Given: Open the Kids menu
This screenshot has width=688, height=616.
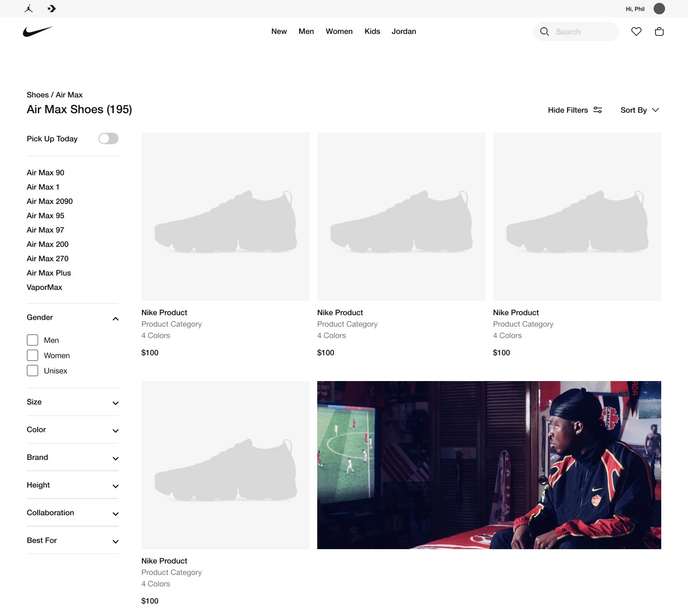Looking at the screenshot, I should click(372, 32).
